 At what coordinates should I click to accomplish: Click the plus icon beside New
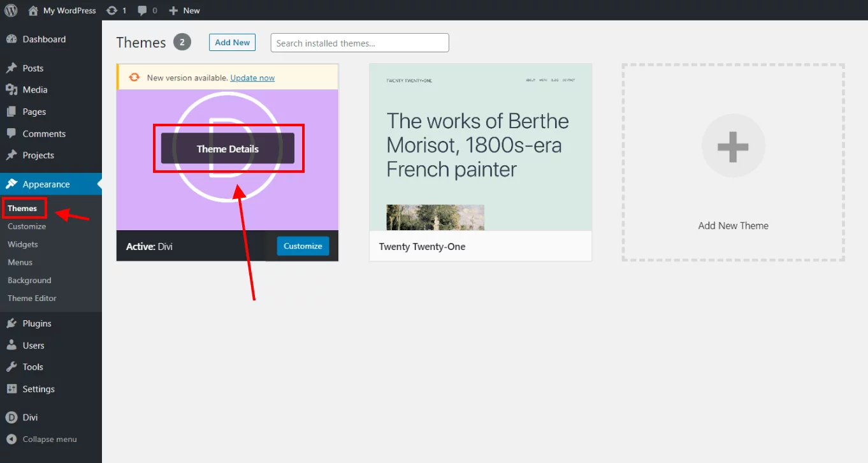pos(173,10)
